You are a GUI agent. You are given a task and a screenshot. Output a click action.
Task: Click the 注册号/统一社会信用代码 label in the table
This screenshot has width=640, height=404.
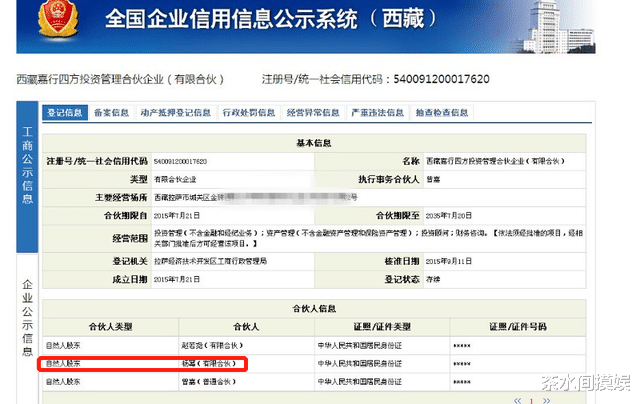[x=97, y=161]
